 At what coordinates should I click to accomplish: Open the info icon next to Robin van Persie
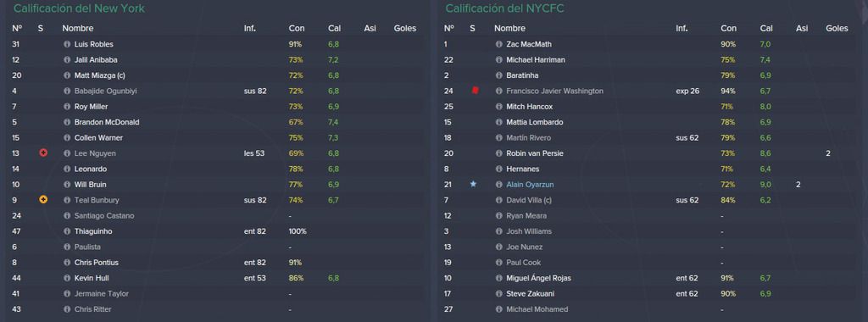(x=498, y=153)
